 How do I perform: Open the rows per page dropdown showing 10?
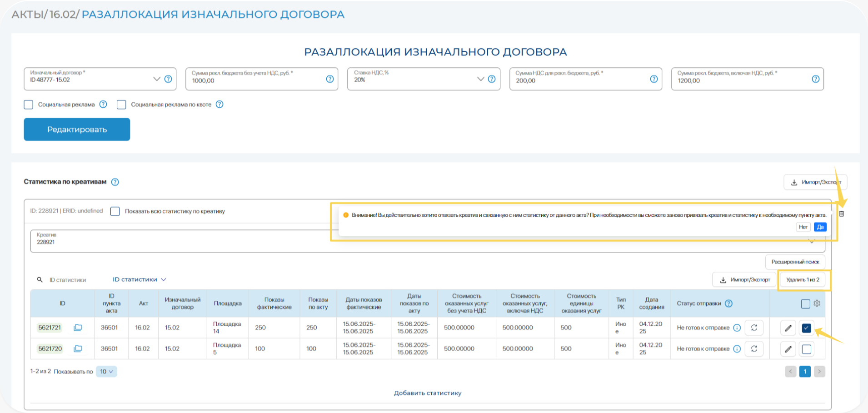[106, 372]
